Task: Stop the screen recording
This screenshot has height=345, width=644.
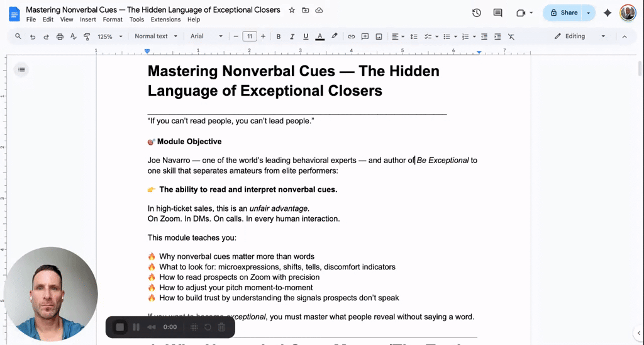Action: (120, 327)
